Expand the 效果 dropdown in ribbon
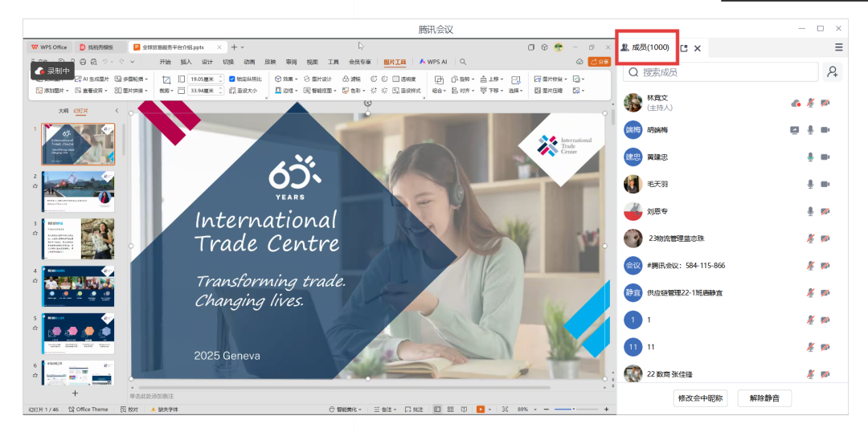Image resolution: width=868 pixels, height=432 pixels. click(x=286, y=79)
